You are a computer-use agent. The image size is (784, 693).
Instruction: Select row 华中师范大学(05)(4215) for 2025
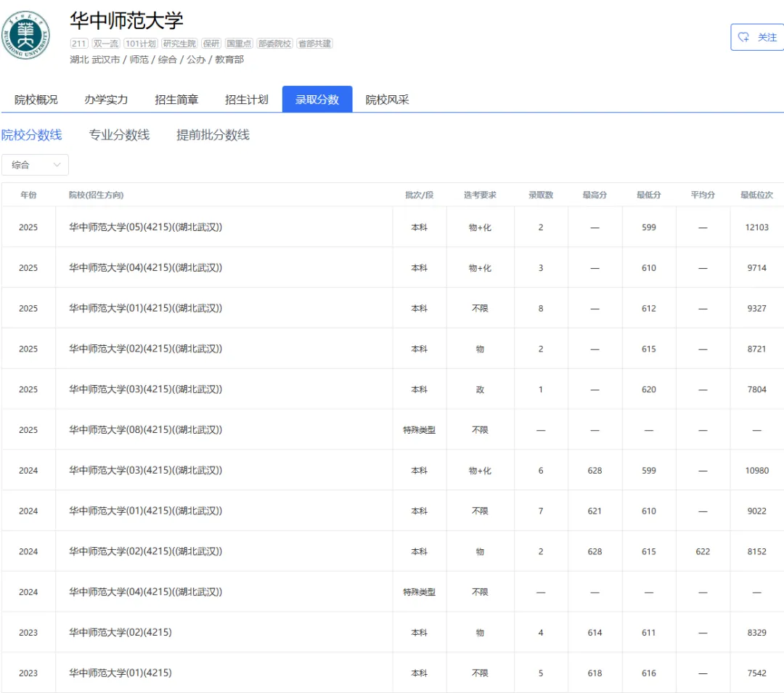click(393, 227)
